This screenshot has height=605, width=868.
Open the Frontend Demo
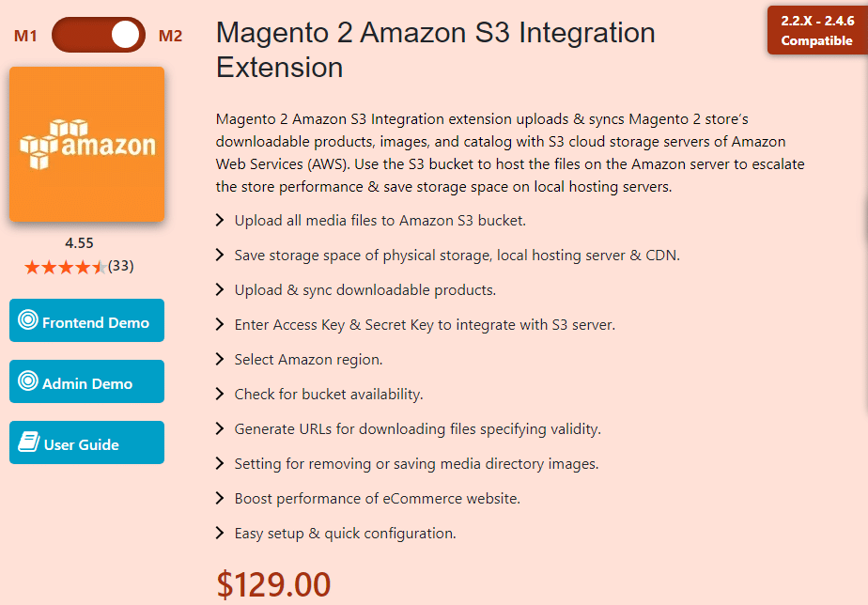click(86, 320)
